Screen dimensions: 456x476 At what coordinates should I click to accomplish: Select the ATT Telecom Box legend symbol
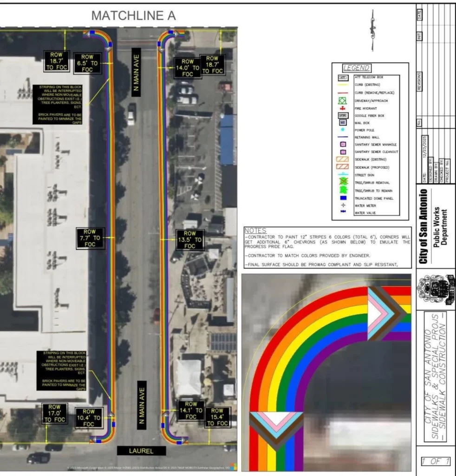coord(343,78)
